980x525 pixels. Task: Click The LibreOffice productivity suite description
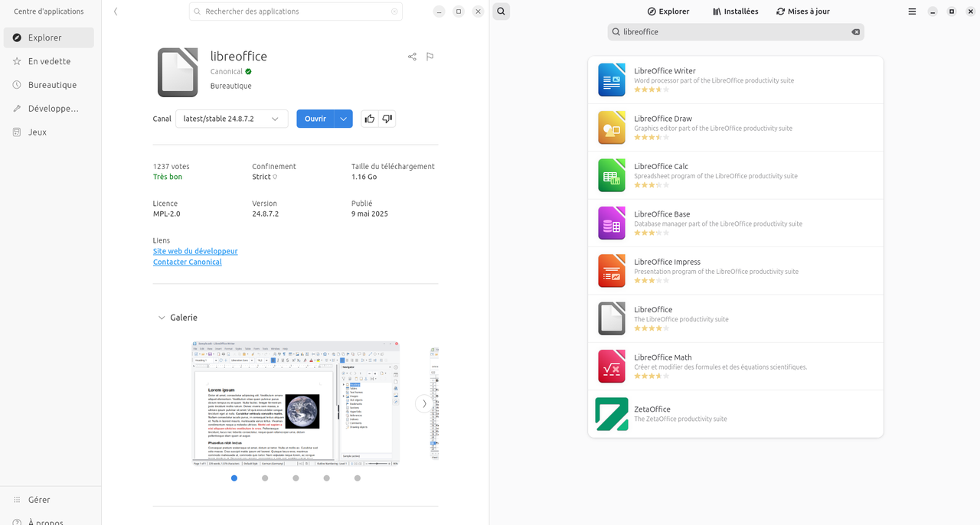coord(681,319)
